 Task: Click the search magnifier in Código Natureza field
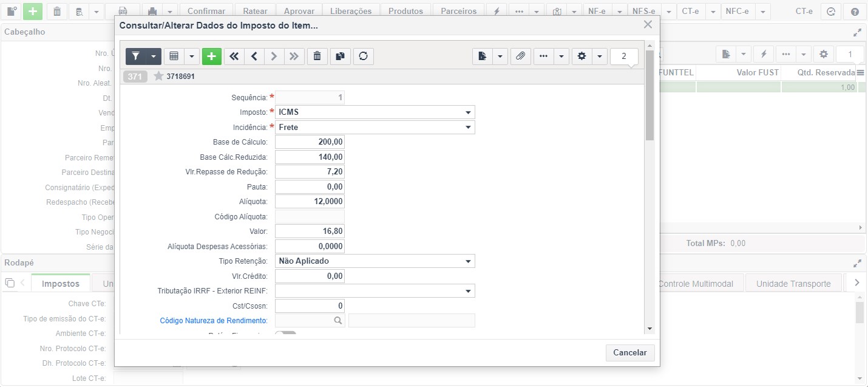(x=338, y=321)
